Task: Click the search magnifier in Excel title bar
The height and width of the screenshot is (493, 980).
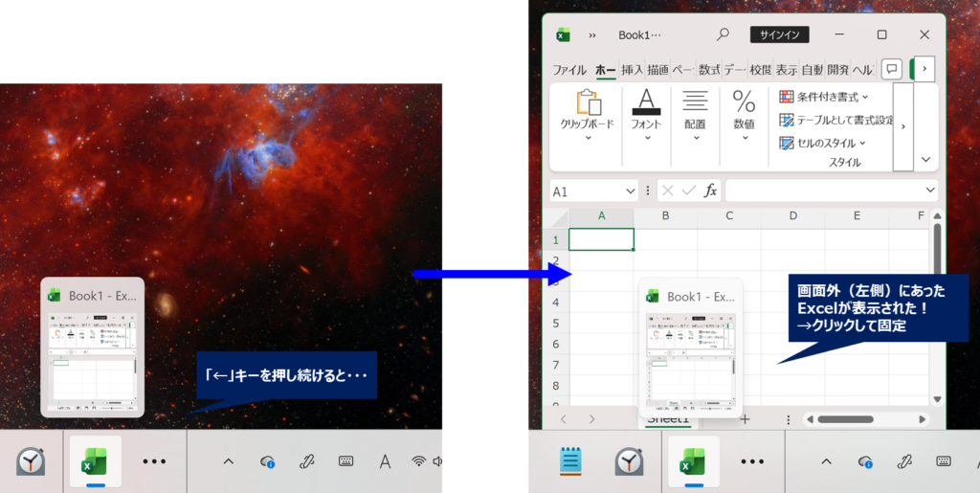Action: [x=723, y=34]
